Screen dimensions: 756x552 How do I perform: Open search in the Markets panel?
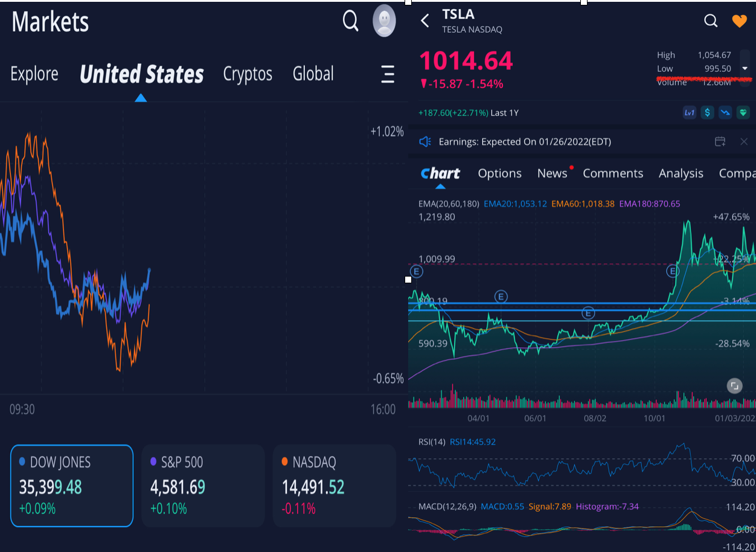[x=351, y=21]
